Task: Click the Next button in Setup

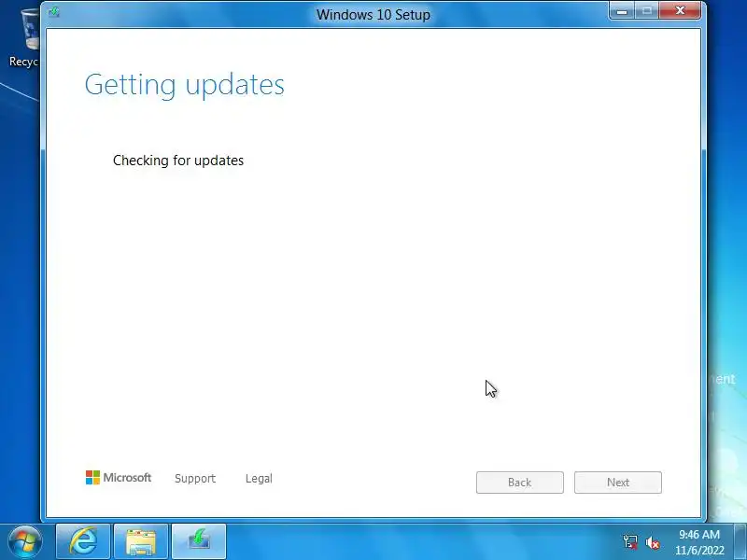Action: (x=618, y=483)
